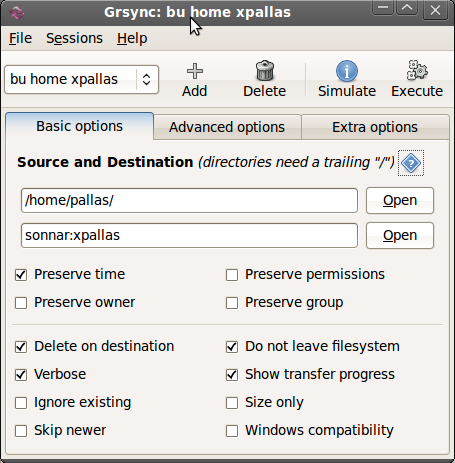The height and width of the screenshot is (463, 455).
Task: Click the Delete trash can icon
Action: 265,71
